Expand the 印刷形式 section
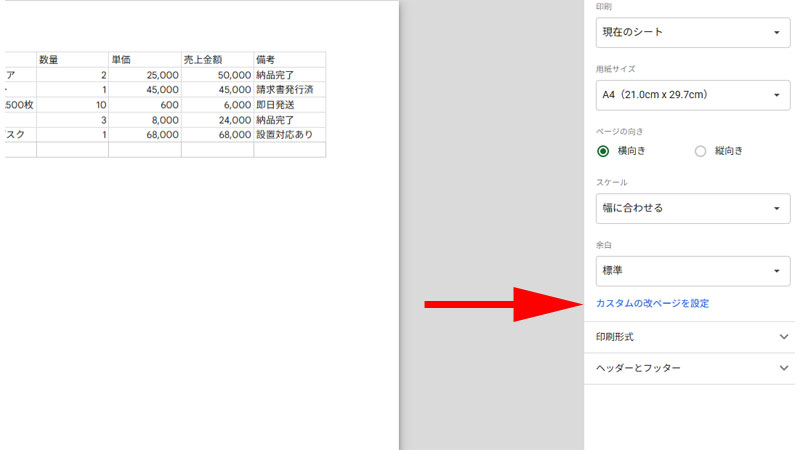Screen dimensions: 800x450 [690, 337]
